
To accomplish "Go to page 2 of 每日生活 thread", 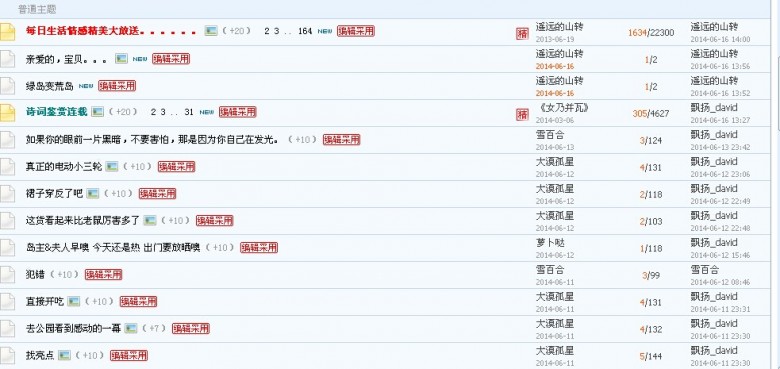I will (267, 31).
